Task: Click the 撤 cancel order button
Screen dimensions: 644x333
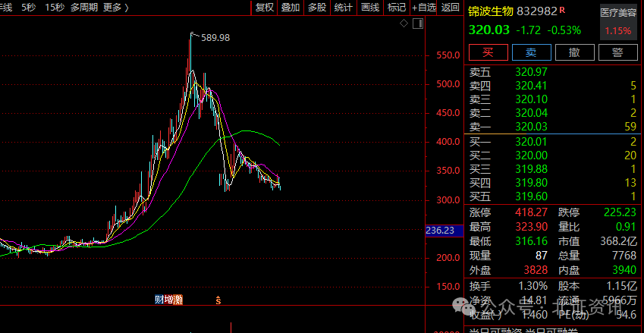Action: pyautogui.click(x=574, y=52)
